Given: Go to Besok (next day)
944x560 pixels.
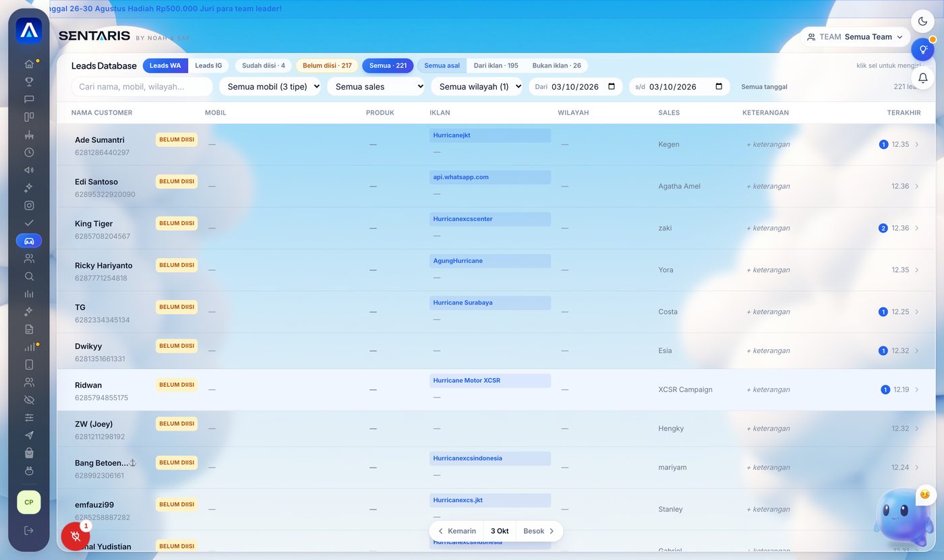Looking at the screenshot, I should (x=539, y=531).
